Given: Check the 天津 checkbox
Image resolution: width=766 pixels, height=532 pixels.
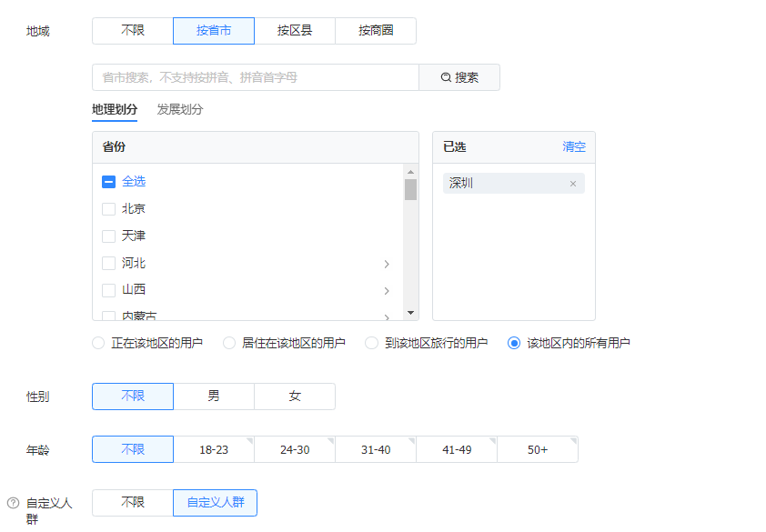Looking at the screenshot, I should click(x=108, y=236).
